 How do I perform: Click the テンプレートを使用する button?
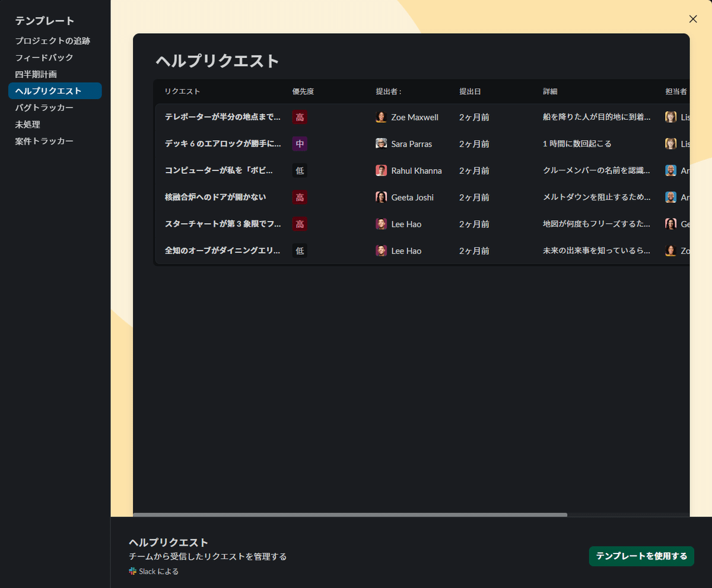tap(641, 556)
